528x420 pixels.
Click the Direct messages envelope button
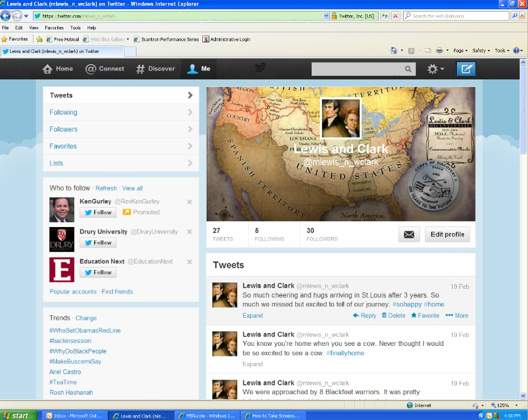click(x=409, y=235)
